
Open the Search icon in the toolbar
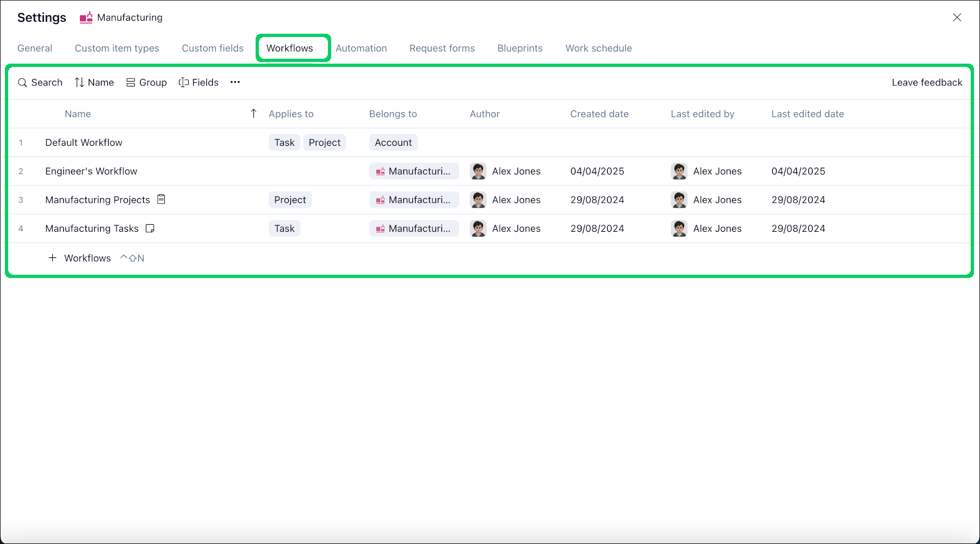pyautogui.click(x=22, y=82)
